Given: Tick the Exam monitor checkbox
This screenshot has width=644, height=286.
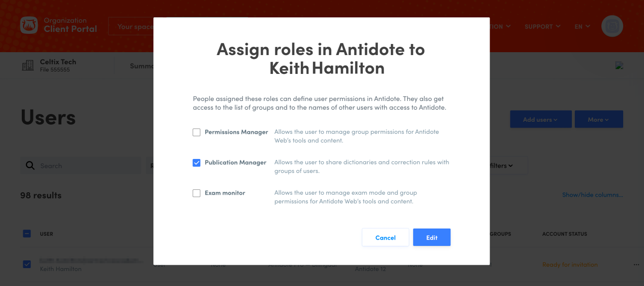Looking at the screenshot, I should 196,193.
